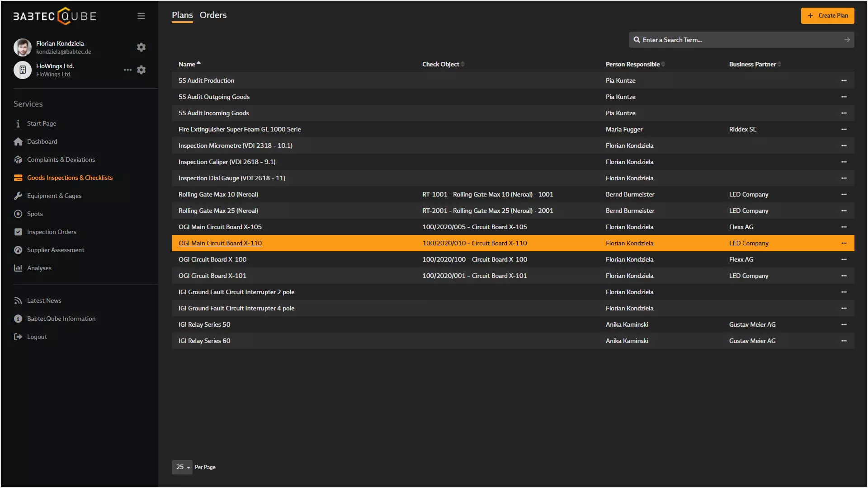Select the Plans tab
This screenshot has height=488, width=868.
[182, 15]
